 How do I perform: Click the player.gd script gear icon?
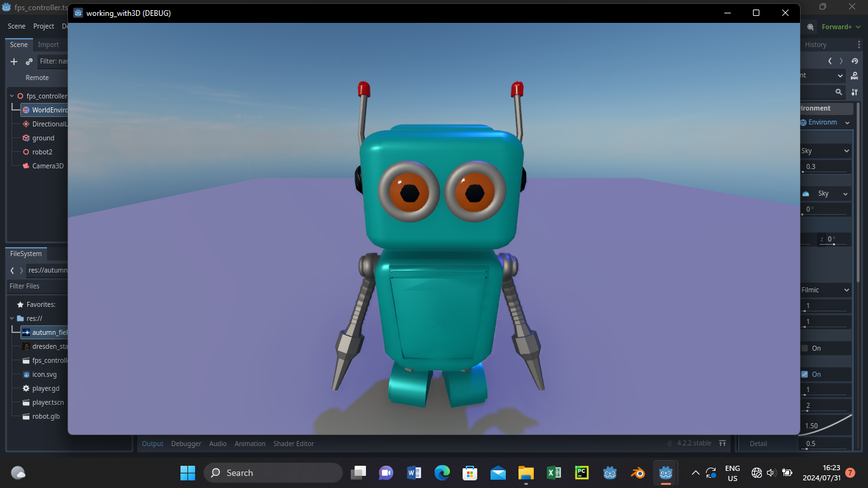click(x=25, y=388)
